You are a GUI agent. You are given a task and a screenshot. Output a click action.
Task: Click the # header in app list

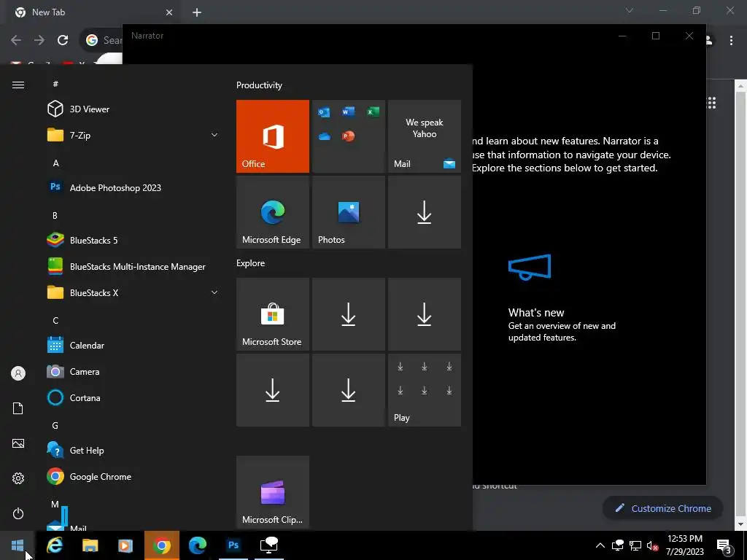(55, 85)
